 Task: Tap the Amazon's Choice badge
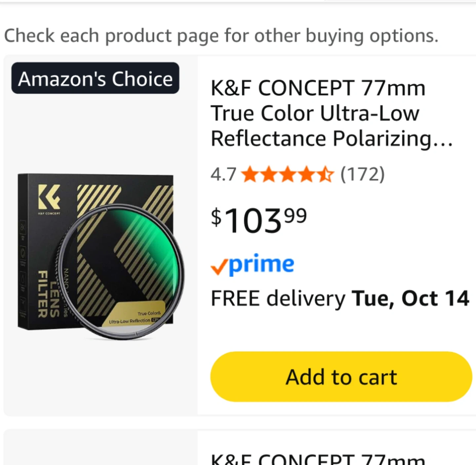pyautogui.click(x=95, y=78)
